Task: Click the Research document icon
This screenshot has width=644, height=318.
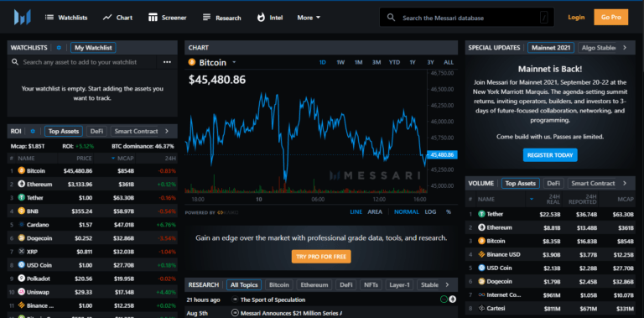Action: pos(206,18)
